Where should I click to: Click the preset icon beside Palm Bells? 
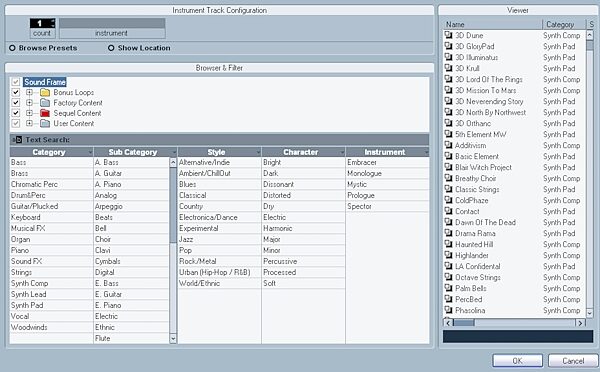(448, 288)
